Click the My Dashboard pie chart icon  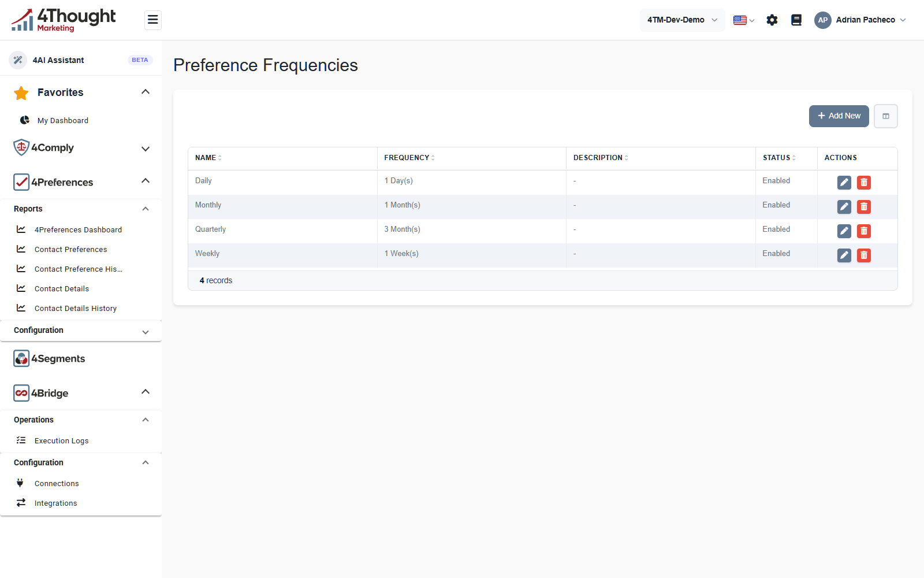tap(25, 120)
